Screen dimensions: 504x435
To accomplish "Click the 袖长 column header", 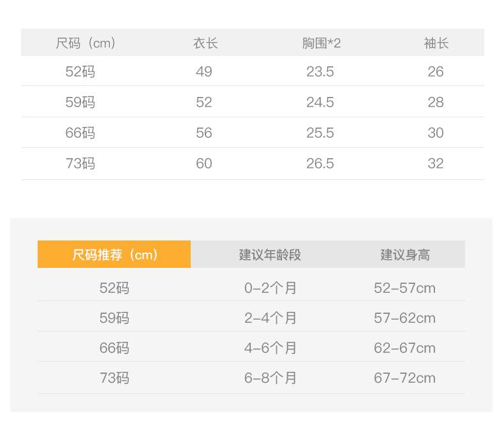I will tap(436, 43).
